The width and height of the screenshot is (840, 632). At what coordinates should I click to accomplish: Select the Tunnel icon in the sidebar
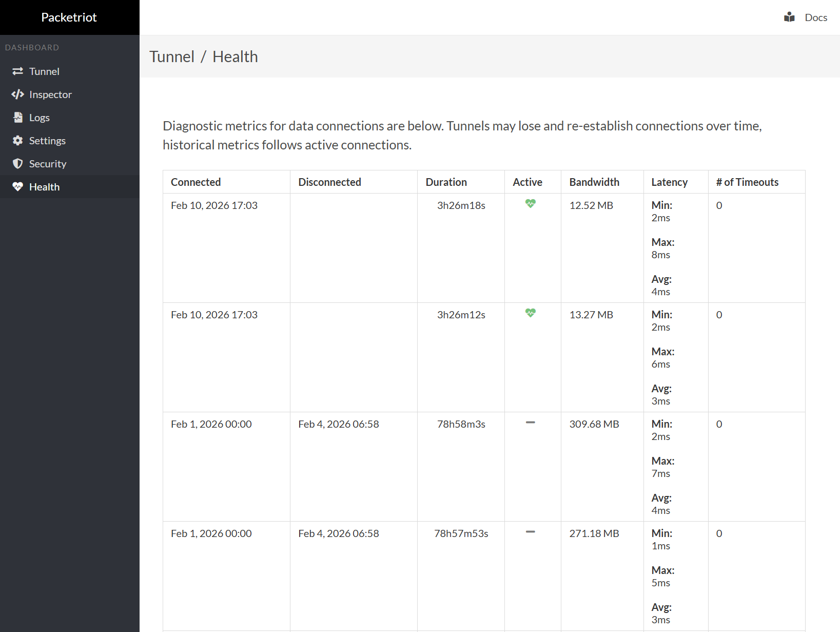(x=17, y=71)
